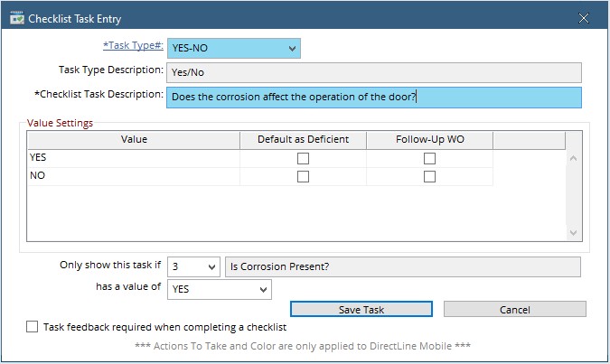Click the Value column header

click(133, 139)
